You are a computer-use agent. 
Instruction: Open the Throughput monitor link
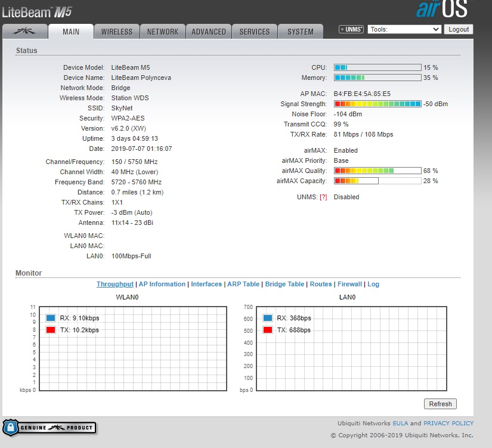(x=115, y=284)
